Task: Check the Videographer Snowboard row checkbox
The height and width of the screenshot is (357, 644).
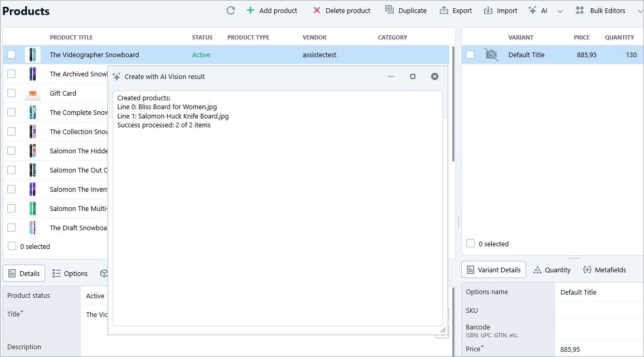Action: coord(11,54)
